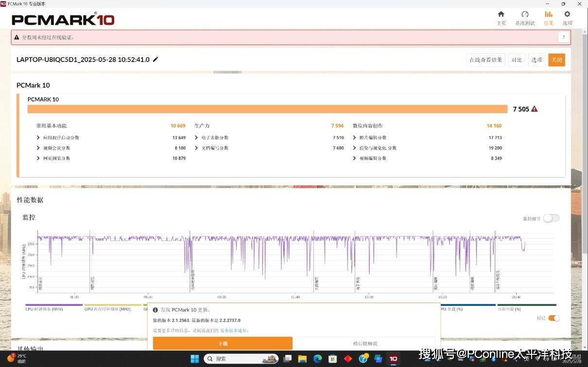The height and width of the screenshot is (367, 588).
Task: Toggle the 监控细节 switch
Action: click(551, 218)
